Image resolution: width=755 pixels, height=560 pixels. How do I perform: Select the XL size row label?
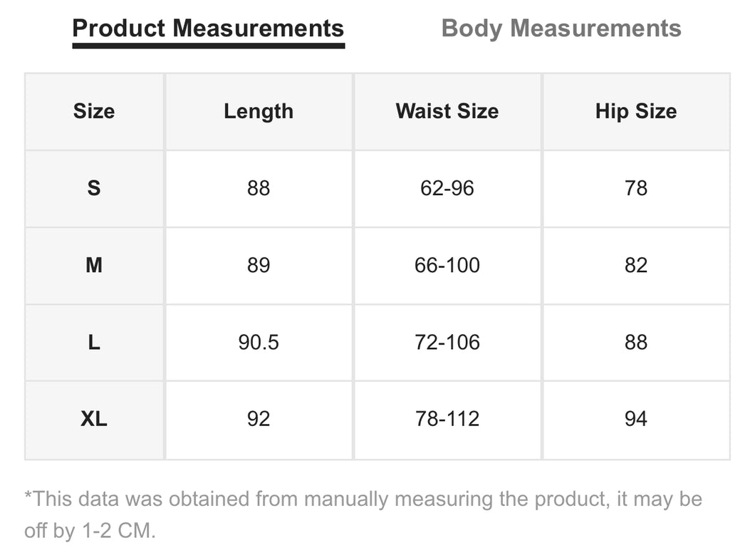[x=94, y=420]
